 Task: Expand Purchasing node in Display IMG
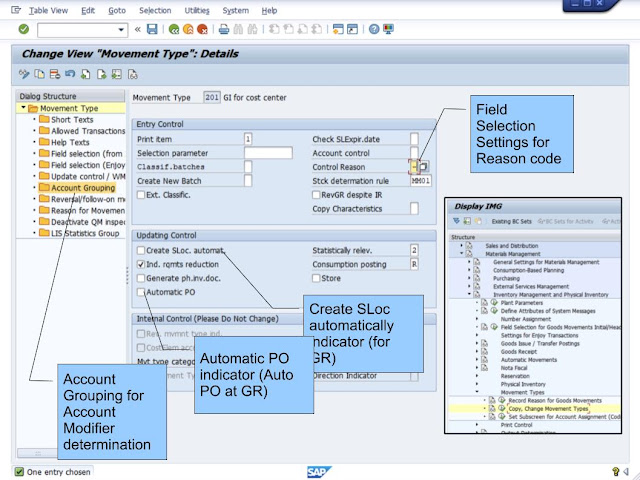pos(469,278)
